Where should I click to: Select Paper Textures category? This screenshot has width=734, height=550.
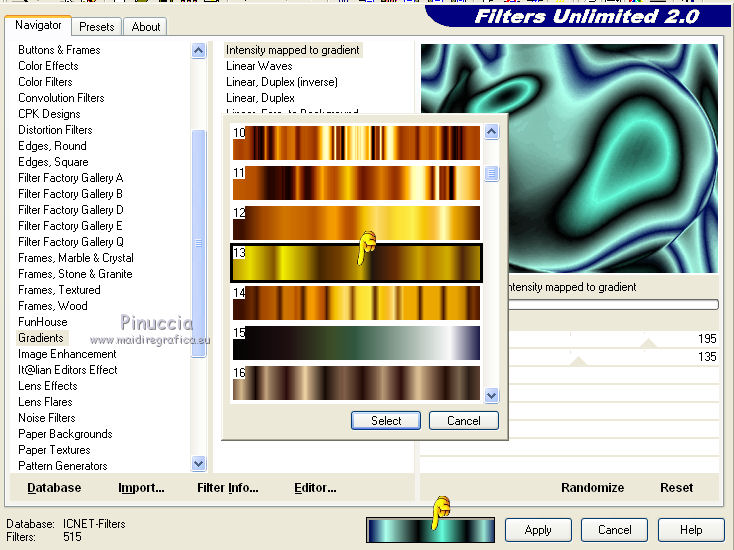54,450
